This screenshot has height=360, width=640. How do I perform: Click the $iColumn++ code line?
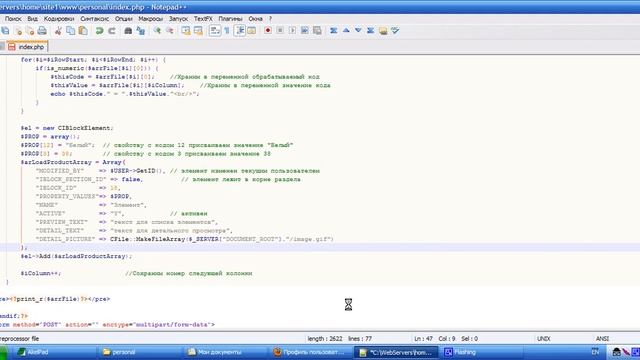click(x=41, y=273)
